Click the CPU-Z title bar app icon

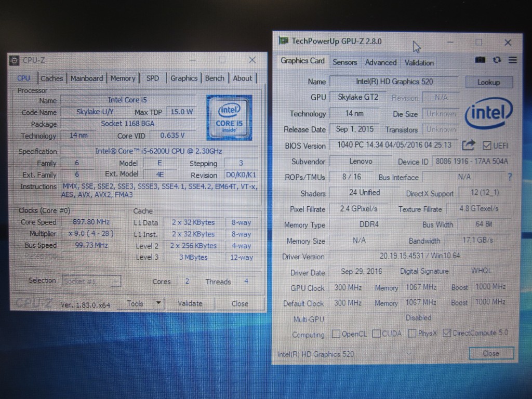tap(14, 60)
